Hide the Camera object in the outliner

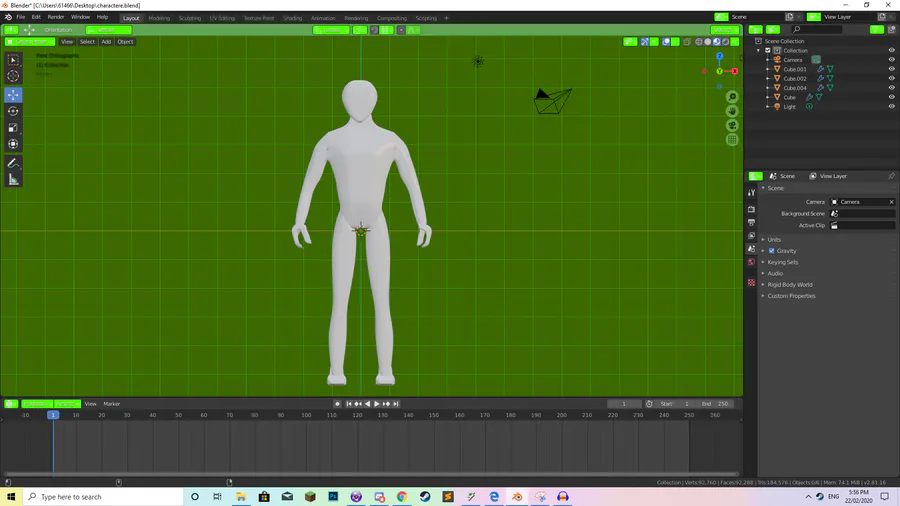point(891,60)
